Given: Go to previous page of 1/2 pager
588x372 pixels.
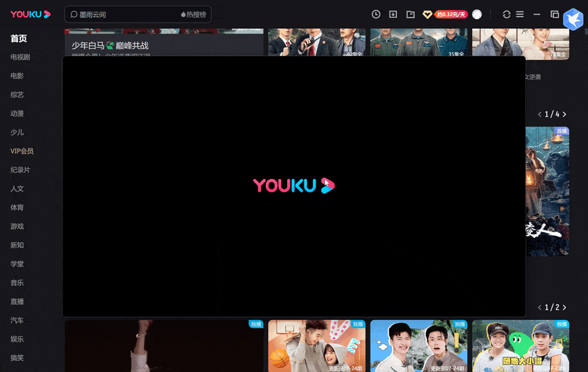Looking at the screenshot, I should point(540,308).
